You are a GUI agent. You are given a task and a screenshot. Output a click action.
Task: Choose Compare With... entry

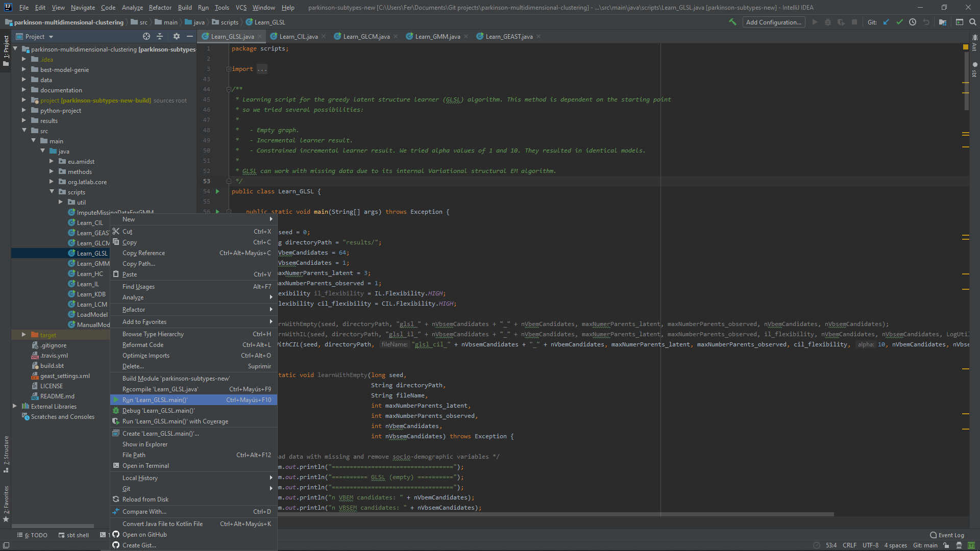[x=193, y=512]
